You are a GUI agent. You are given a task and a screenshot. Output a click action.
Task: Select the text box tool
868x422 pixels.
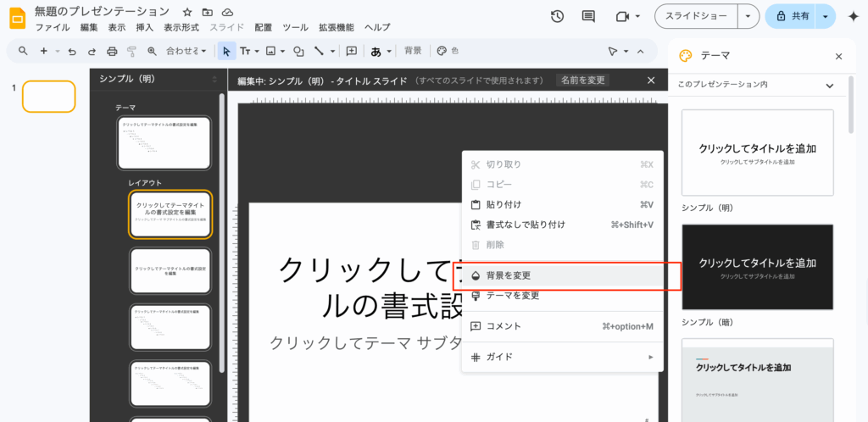246,51
